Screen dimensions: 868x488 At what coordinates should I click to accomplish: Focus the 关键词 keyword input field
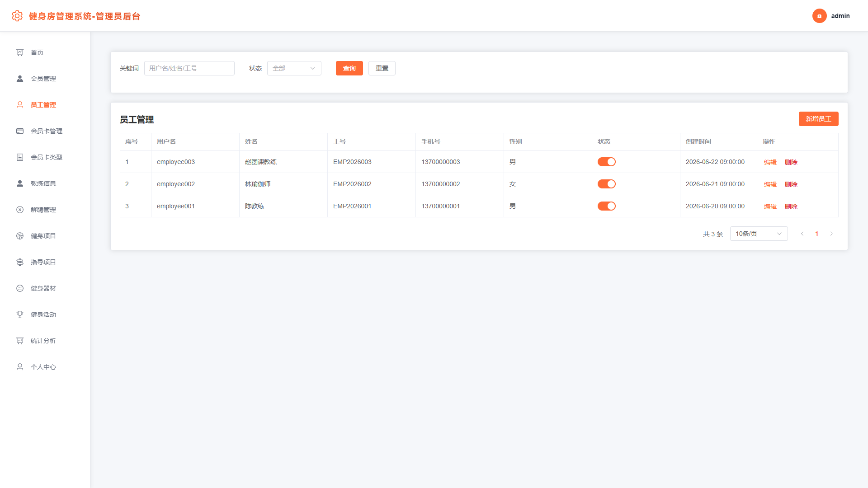pos(189,68)
